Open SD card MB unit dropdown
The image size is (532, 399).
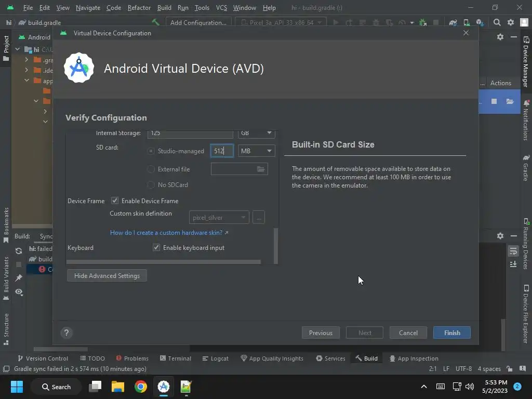pyautogui.click(x=256, y=151)
